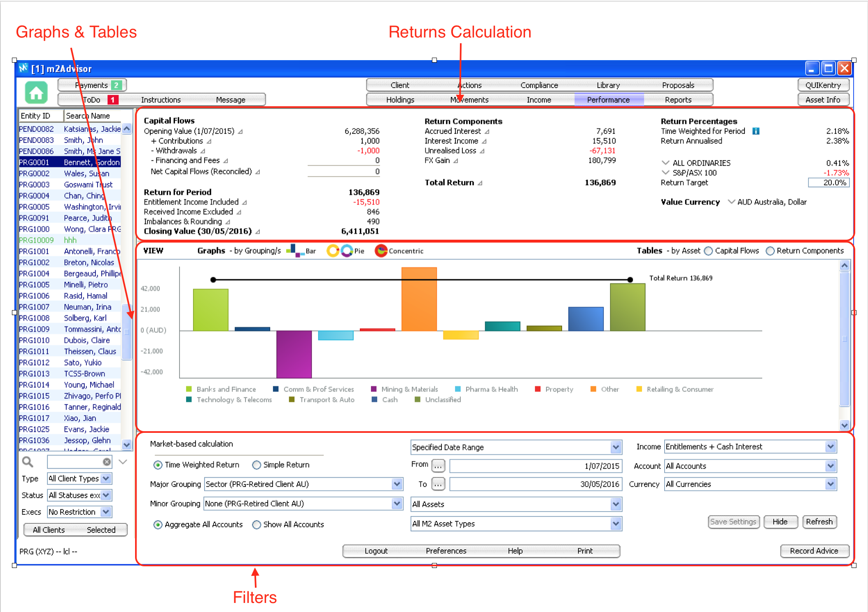Open the From date picker ellipsis button
Viewport: 868px width, 612px height.
(x=438, y=466)
